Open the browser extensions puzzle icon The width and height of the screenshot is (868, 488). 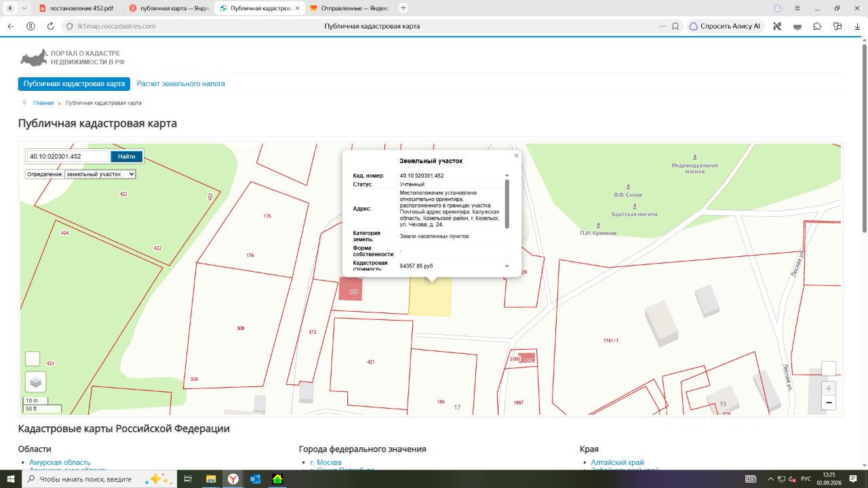817,26
